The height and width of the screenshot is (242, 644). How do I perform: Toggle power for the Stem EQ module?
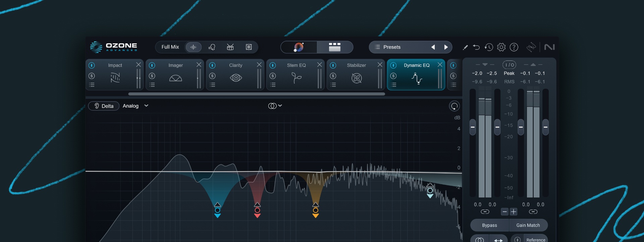click(273, 65)
